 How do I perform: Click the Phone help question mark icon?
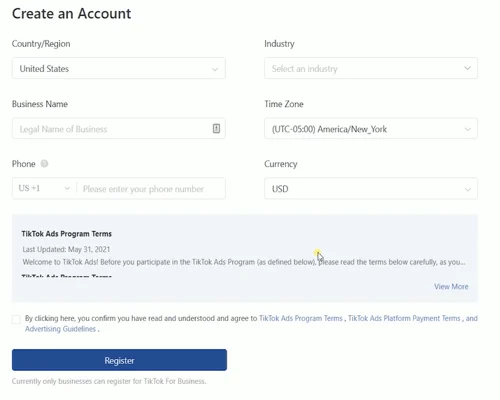coord(44,164)
